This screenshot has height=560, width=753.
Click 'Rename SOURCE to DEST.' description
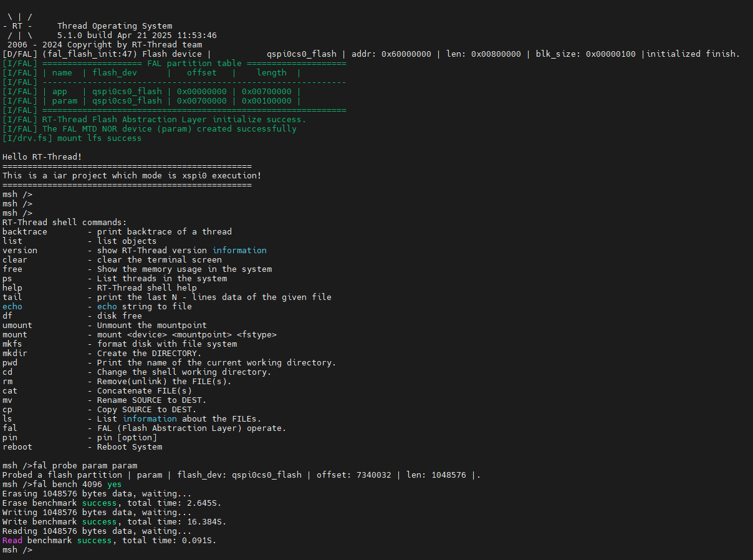pos(151,400)
